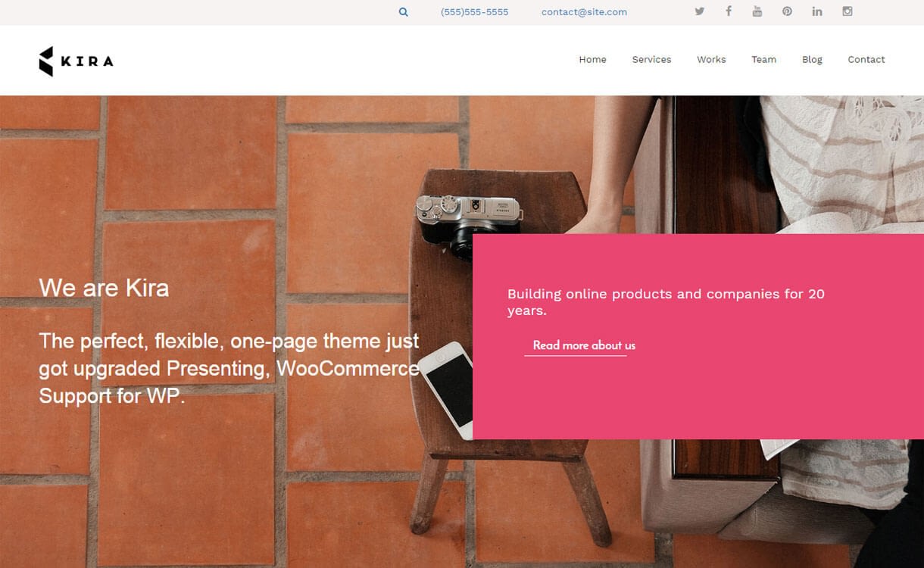Click the search magnifier icon
Viewport: 924px width, 568px height.
tap(404, 12)
